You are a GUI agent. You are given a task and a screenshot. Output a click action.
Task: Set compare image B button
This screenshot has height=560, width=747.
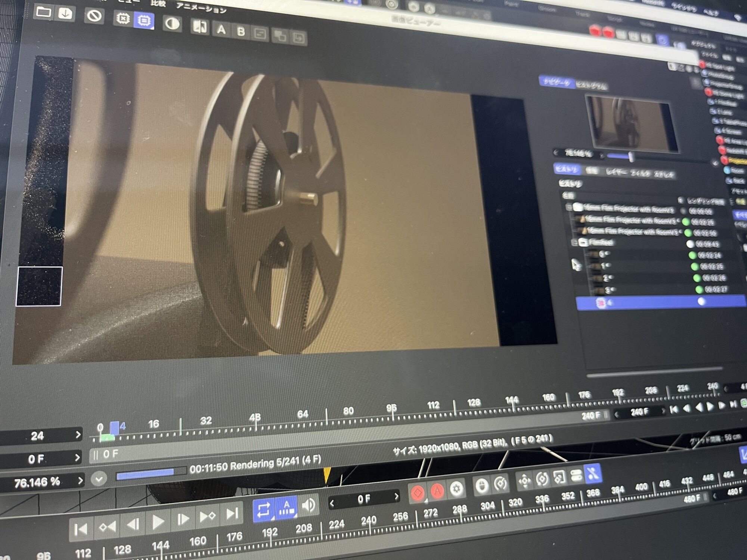241,32
